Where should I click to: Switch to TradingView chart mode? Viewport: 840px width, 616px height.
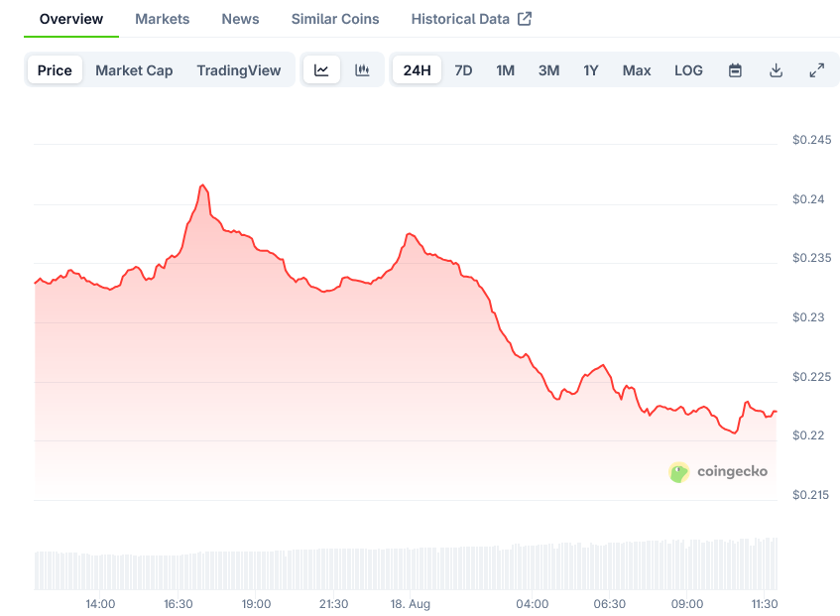click(239, 70)
